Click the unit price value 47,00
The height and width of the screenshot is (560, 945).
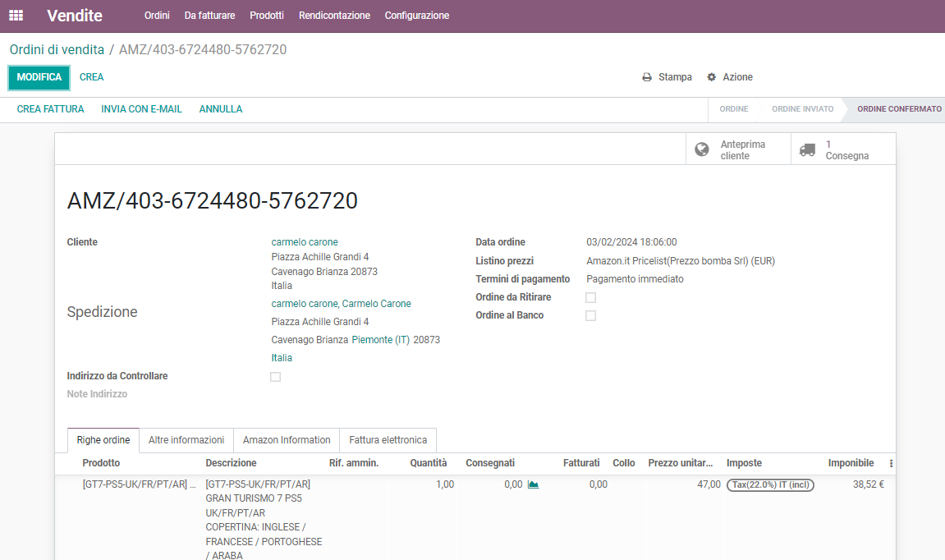click(x=709, y=484)
